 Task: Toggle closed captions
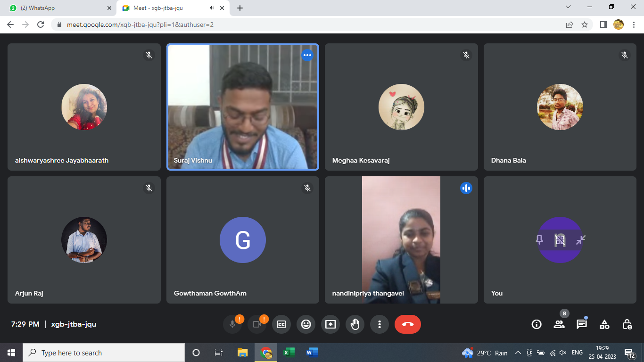[x=281, y=324]
